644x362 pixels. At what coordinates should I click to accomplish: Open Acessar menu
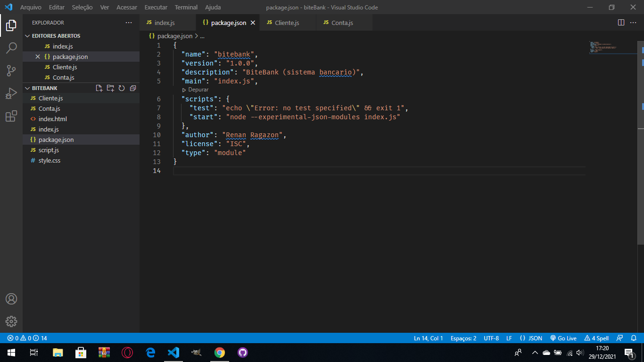(127, 8)
